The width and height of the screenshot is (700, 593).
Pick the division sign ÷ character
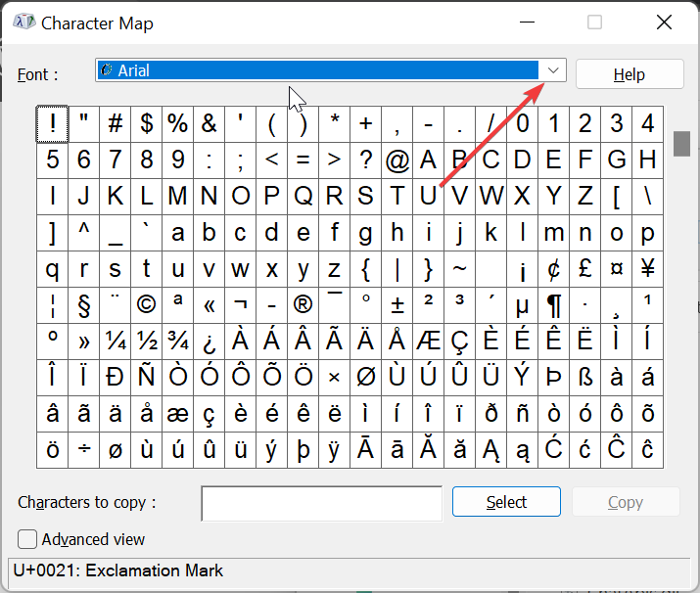point(84,450)
